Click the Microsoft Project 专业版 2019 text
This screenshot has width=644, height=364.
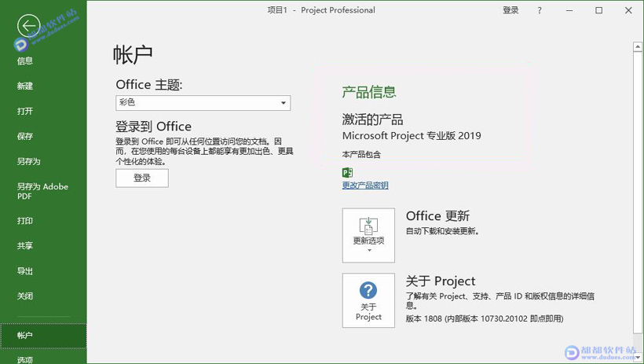pyautogui.click(x=412, y=136)
